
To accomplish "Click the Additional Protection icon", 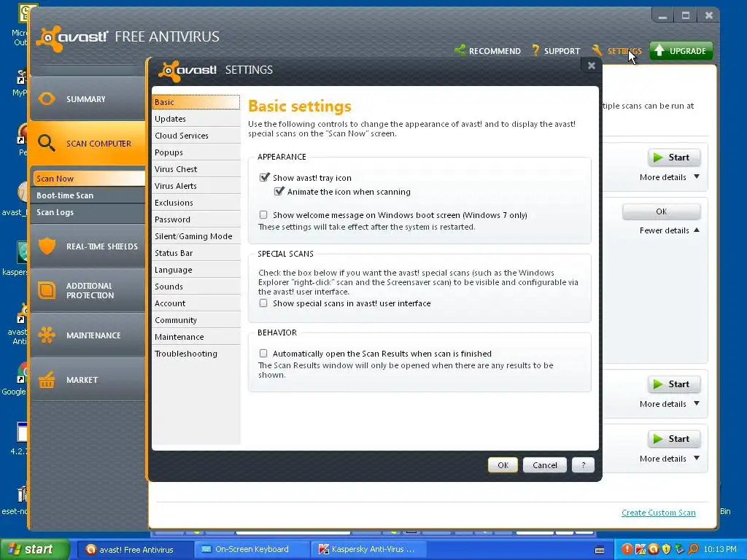I will click(x=47, y=290).
